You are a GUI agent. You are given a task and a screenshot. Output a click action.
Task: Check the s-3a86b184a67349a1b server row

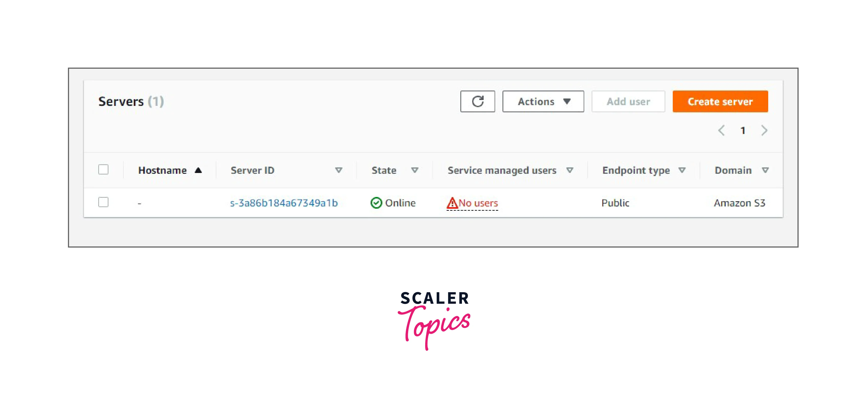(x=103, y=202)
